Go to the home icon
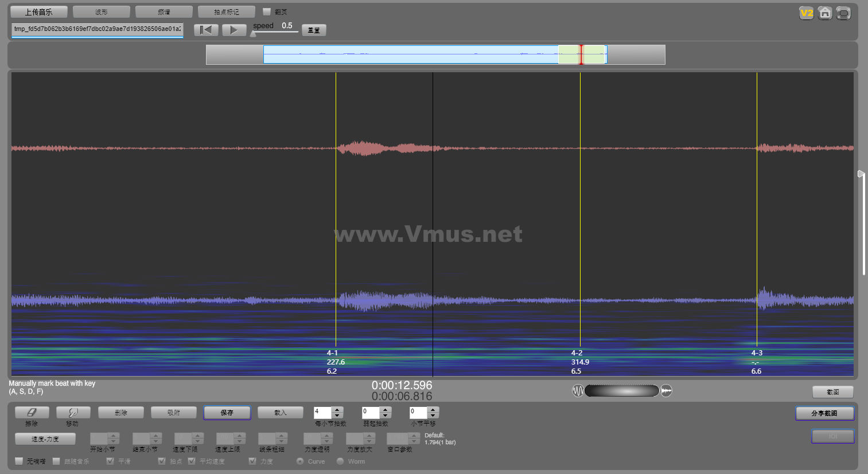This screenshot has width=868, height=474. tap(825, 13)
